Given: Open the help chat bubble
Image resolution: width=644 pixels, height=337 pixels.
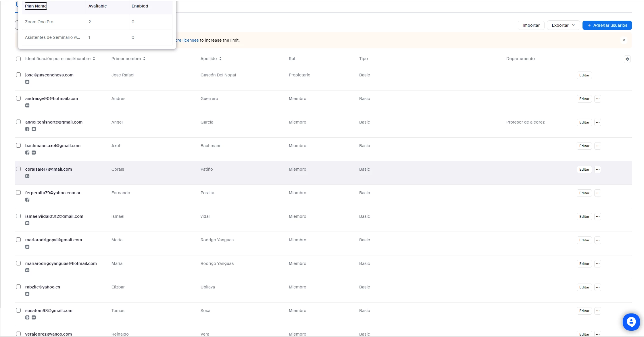Looking at the screenshot, I should point(631,322).
